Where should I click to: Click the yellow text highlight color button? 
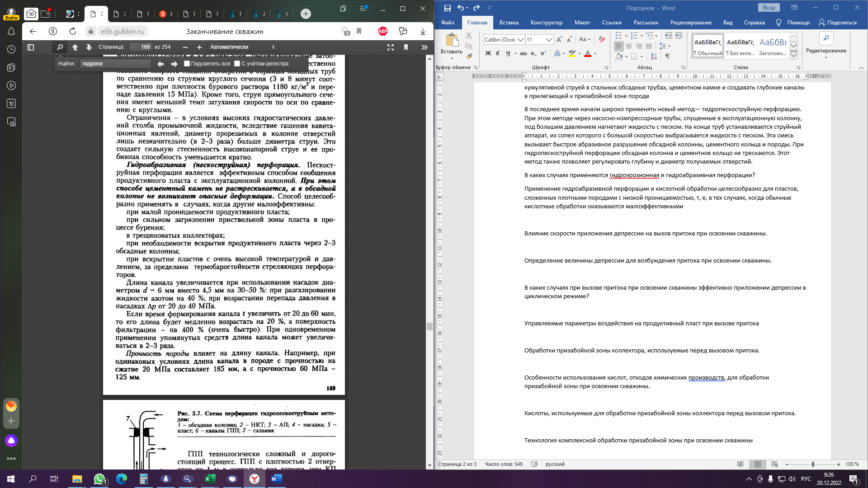pos(572,53)
